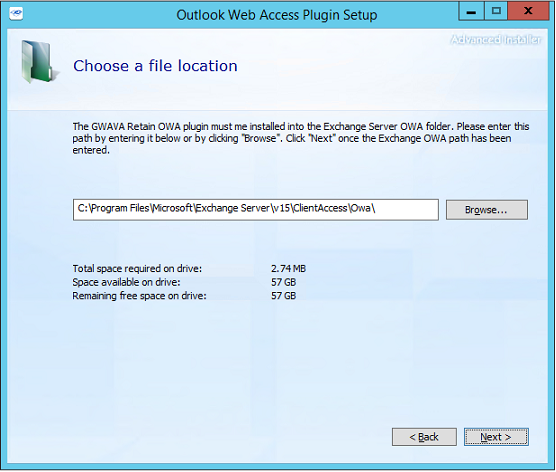556x472 pixels.
Task: Click the installer app icon in title bar
Action: pos(16,14)
